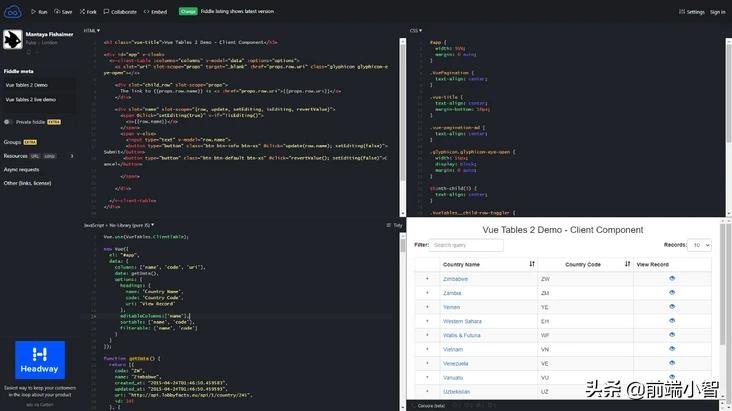
Task: Open the Embed option
Action: pos(156,12)
